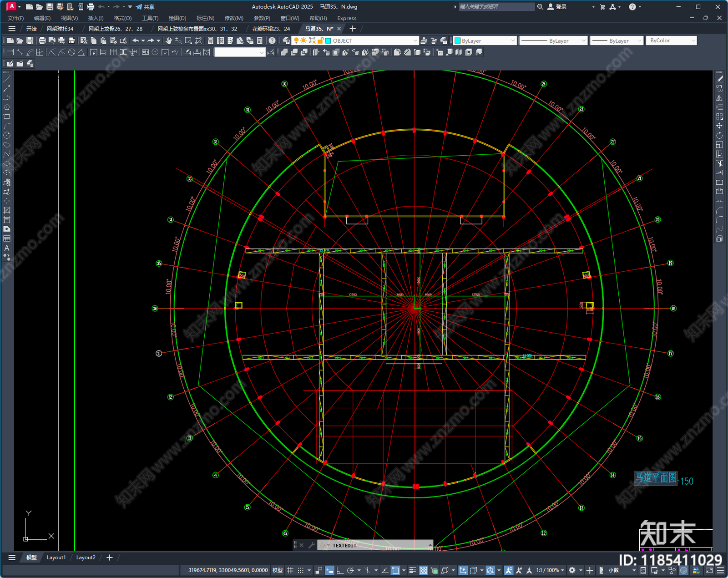Click the 模型 model space status button

click(x=277, y=570)
